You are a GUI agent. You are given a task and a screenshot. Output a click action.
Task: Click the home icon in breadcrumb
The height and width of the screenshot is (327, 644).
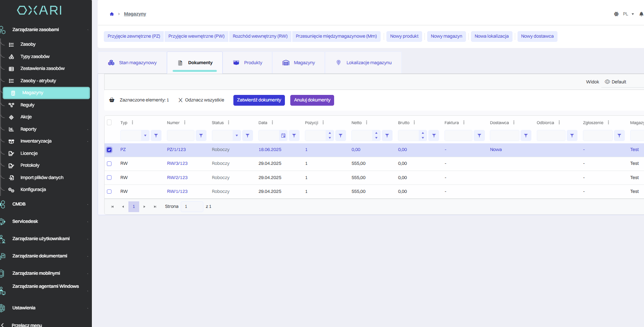point(112,14)
